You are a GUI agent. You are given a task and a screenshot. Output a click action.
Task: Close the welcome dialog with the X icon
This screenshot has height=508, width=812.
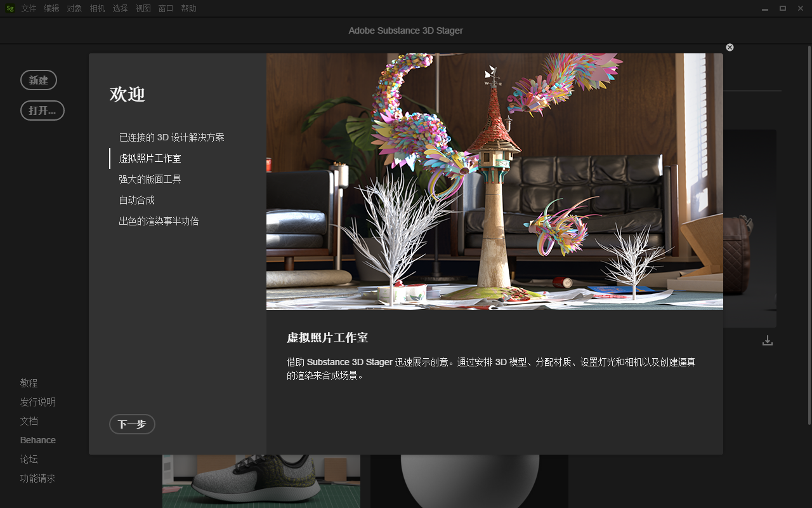point(730,48)
